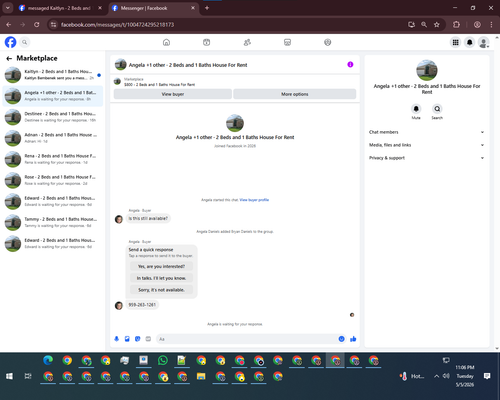
Task: Go back to the previous browser page
Action: pyautogui.click(x=9, y=25)
